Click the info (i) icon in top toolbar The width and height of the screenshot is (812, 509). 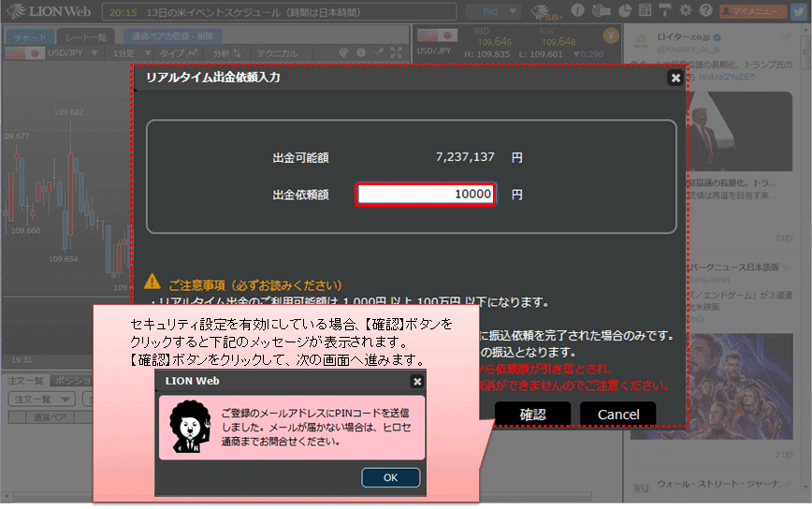[x=578, y=11]
